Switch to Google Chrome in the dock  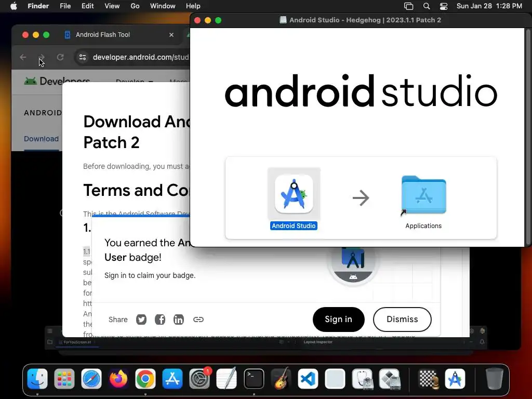[x=145, y=379]
